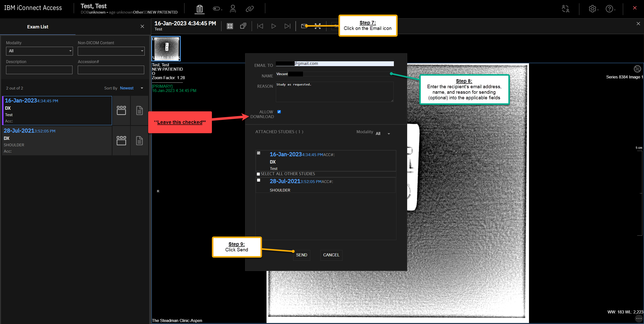Check Select All Other Studies box
Viewport: 644px width, 324px height.
[258, 174]
